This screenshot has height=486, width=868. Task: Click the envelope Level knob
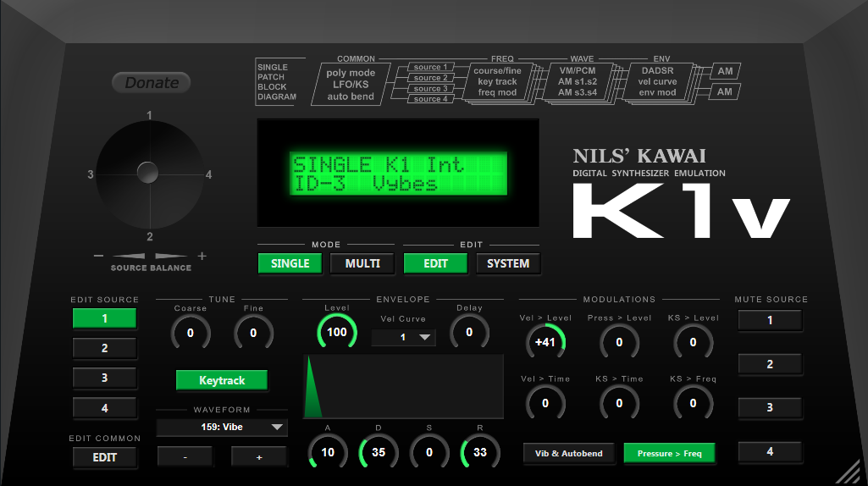(336, 332)
